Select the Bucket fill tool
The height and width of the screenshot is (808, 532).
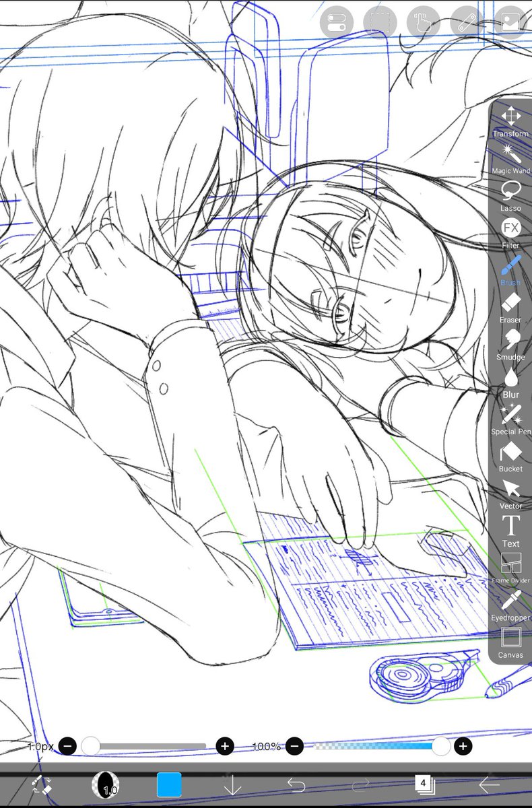coord(510,457)
